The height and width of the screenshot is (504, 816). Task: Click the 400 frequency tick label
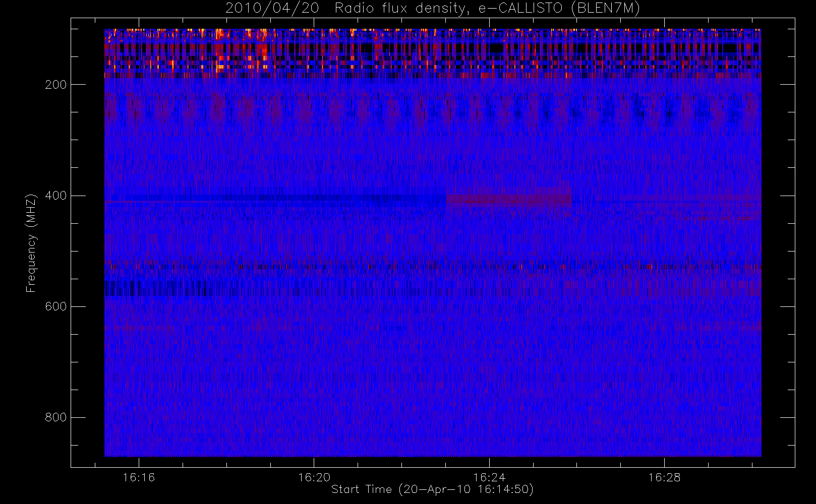click(55, 196)
